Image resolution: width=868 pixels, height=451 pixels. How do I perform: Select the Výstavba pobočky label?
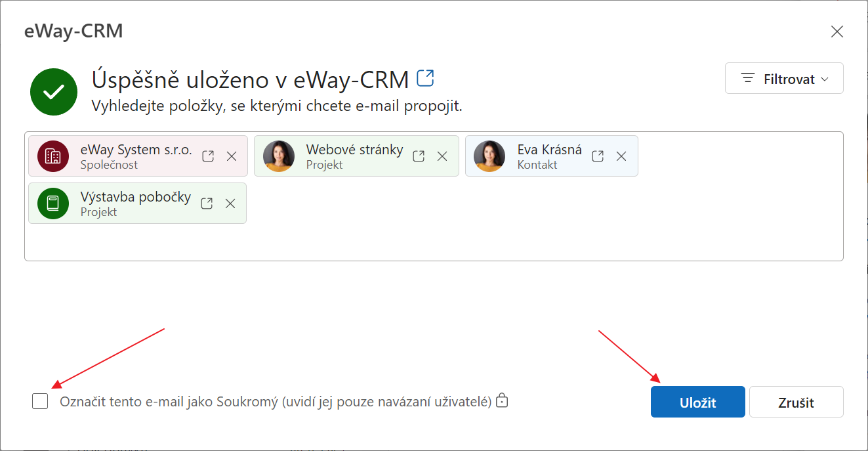tap(136, 197)
